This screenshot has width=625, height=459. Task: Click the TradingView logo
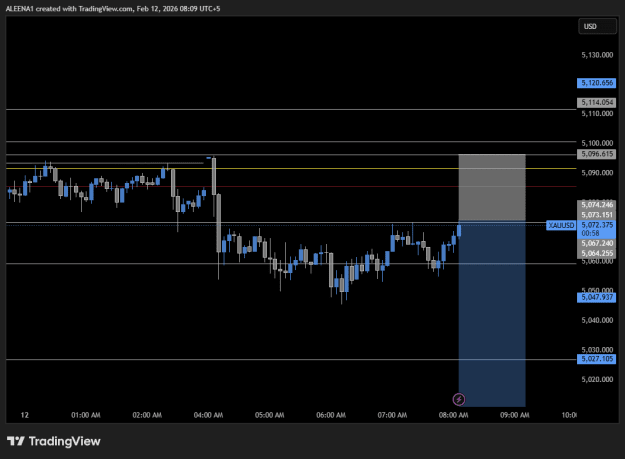point(54,441)
